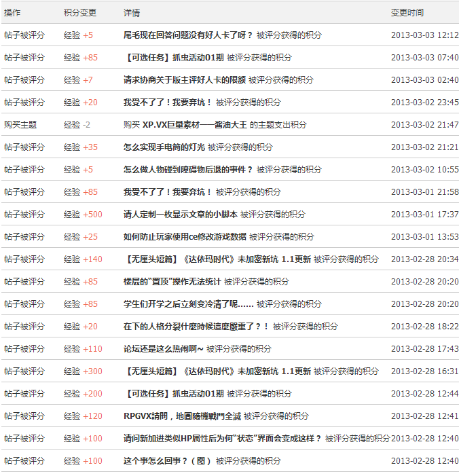
Task: Click the 详情 column header
Action: pyautogui.click(x=132, y=13)
